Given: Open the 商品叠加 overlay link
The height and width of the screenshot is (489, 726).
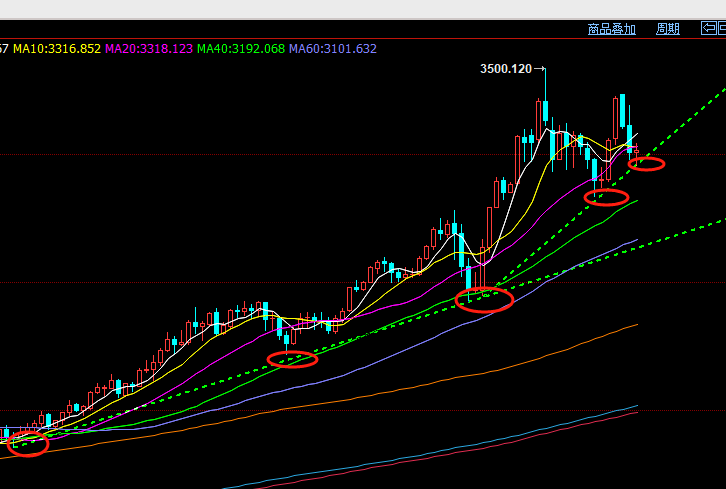Looking at the screenshot, I should coord(612,29).
